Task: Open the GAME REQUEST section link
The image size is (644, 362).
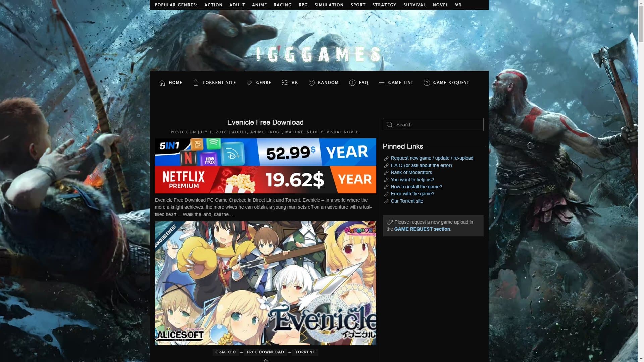Action: (x=422, y=229)
